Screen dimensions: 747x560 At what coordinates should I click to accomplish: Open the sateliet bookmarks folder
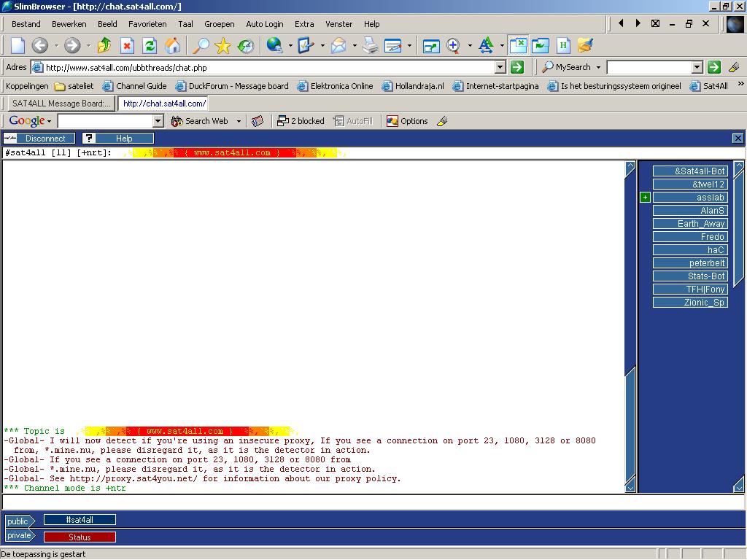(x=74, y=86)
